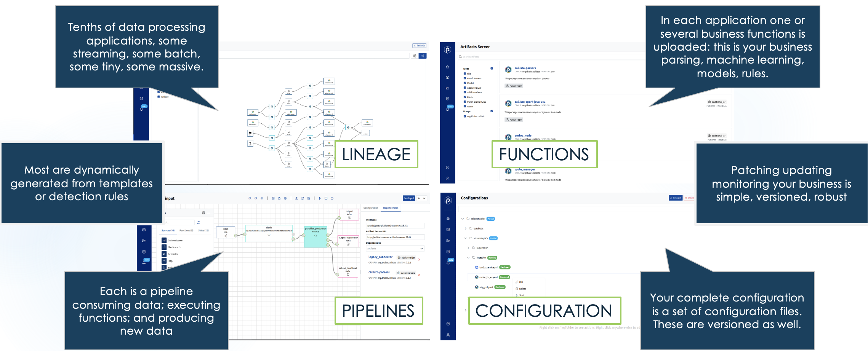Refresh the pipeline node palette list
The image size is (868, 351).
click(199, 222)
